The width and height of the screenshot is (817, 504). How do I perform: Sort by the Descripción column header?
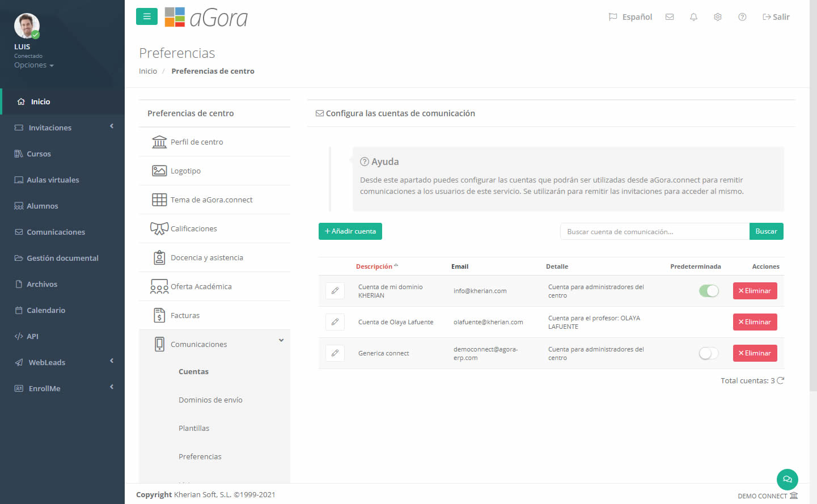point(377,266)
